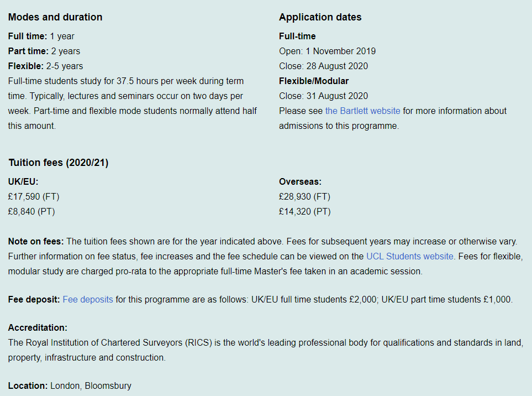This screenshot has width=532, height=396.
Task: Open the UCL Students website link
Action: coord(410,257)
